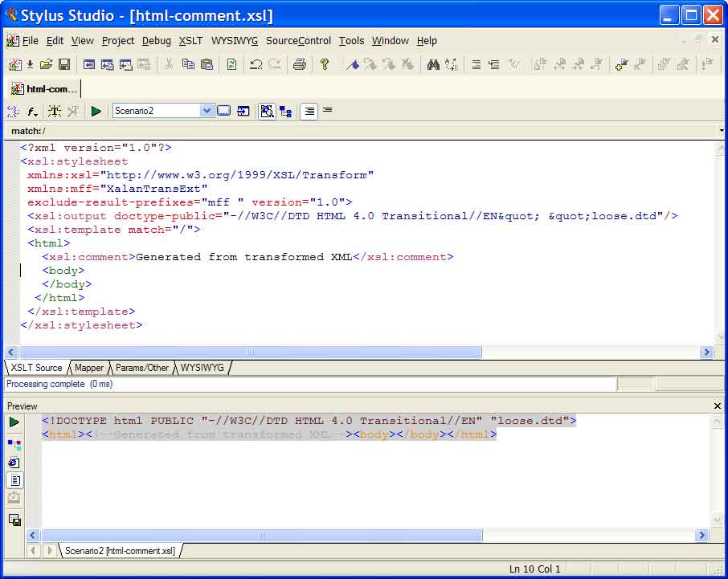Switch to the WYSIWYG bottom tab
This screenshot has width=728, height=579.
point(202,368)
